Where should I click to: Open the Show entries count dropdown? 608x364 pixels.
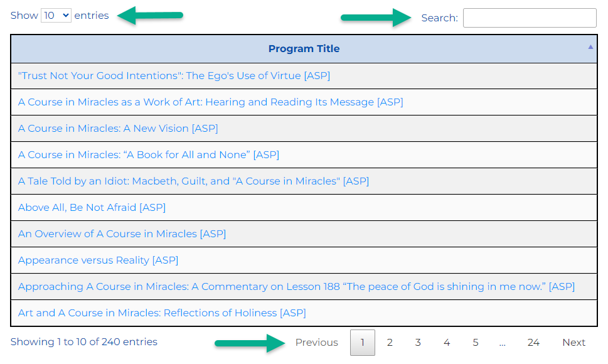pos(56,16)
